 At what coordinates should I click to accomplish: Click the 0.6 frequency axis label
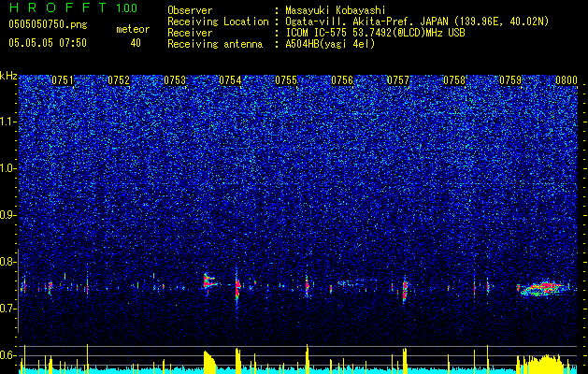(x=8, y=355)
